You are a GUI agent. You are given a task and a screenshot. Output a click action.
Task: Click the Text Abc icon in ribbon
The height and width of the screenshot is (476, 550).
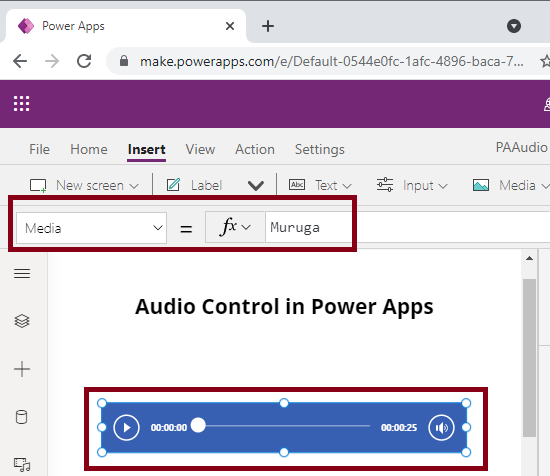pyautogui.click(x=297, y=185)
